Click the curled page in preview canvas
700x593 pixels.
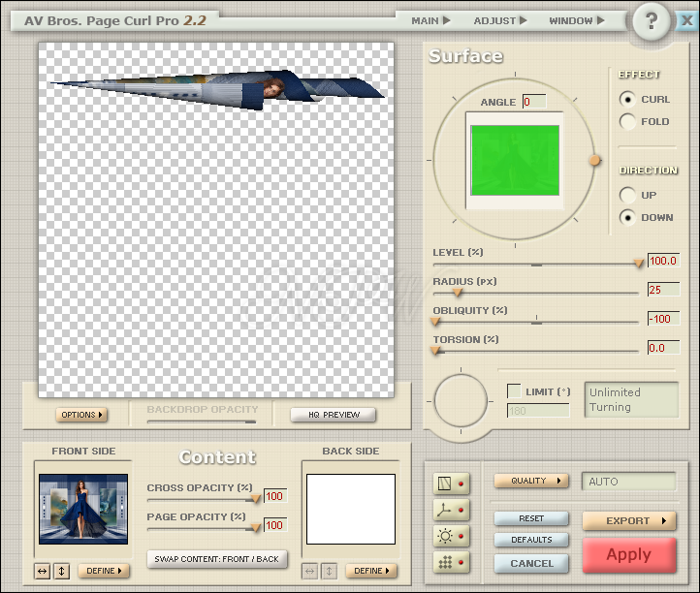click(217, 89)
